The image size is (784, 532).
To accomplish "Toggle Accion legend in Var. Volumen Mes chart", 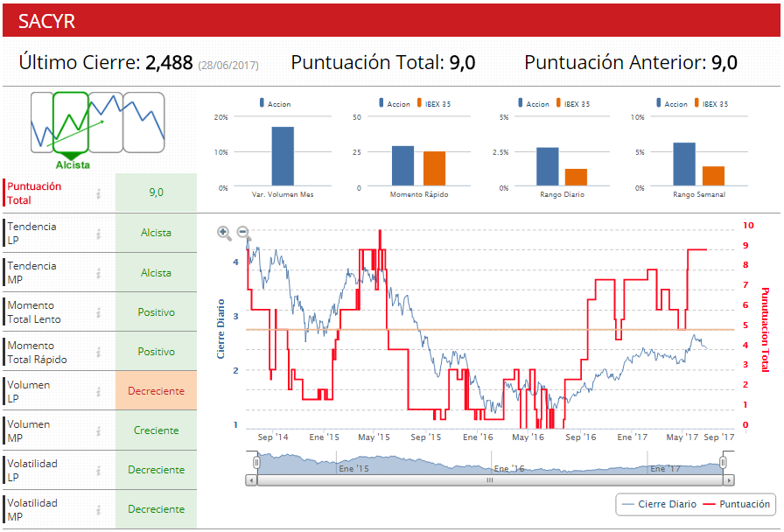I will pos(275,103).
